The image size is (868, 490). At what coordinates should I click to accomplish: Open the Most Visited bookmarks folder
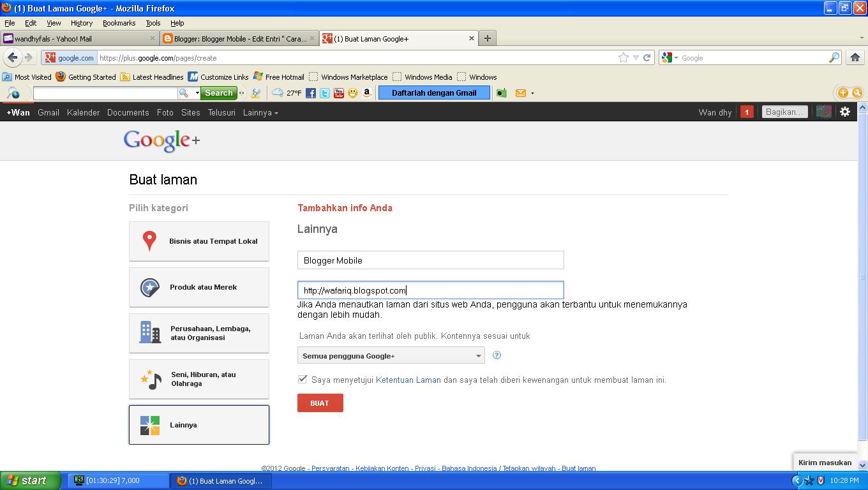point(27,77)
